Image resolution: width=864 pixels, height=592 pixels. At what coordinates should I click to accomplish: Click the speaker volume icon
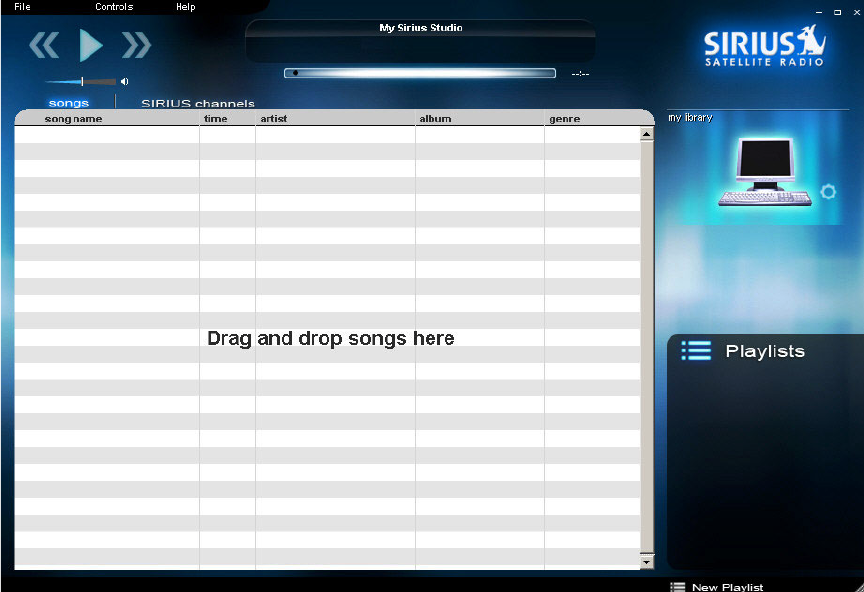125,82
